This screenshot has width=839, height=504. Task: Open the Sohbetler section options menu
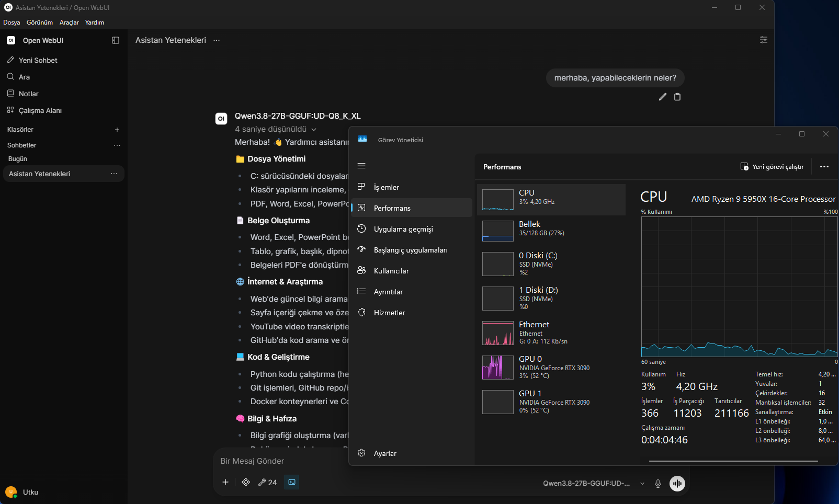click(117, 145)
